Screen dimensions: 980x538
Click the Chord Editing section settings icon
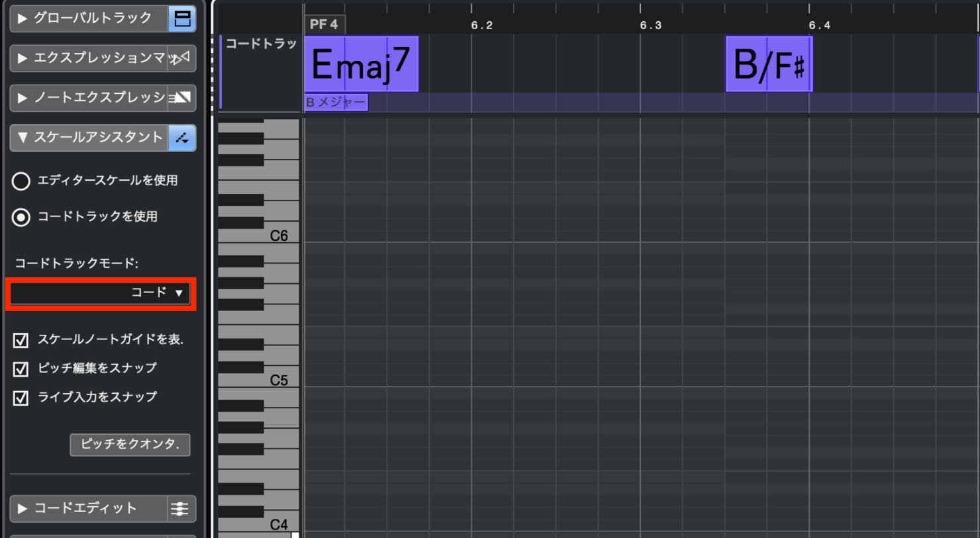tap(180, 508)
